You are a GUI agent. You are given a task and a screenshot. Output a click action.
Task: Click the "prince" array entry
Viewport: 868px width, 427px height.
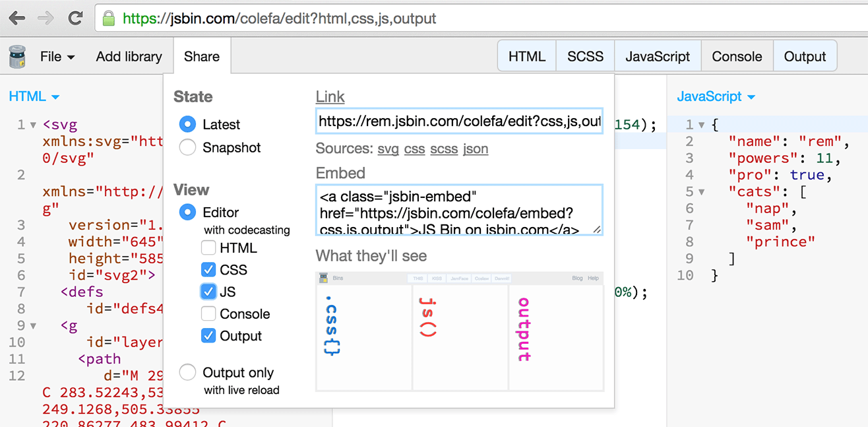[780, 242]
